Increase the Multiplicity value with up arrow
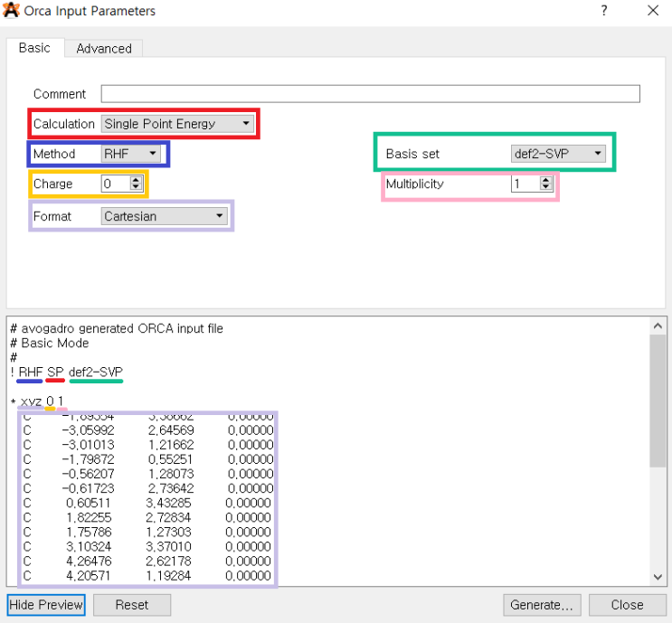672x623 pixels. 545,180
